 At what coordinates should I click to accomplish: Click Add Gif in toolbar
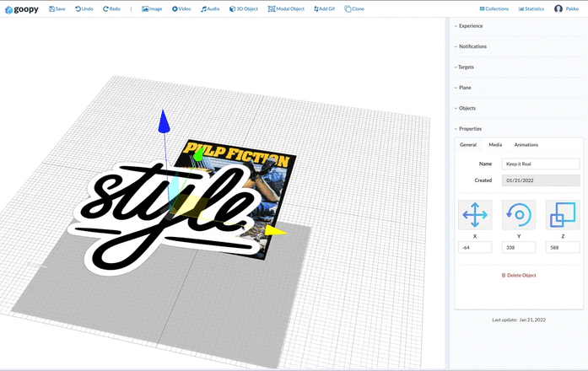click(x=325, y=8)
